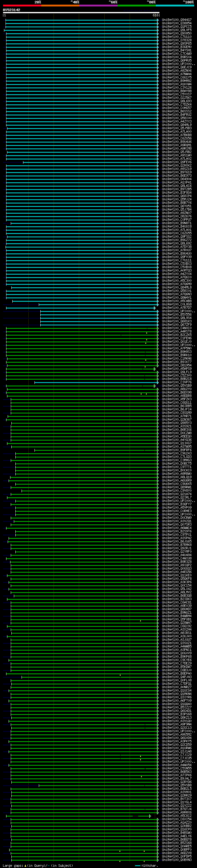Select the UniRef100_A7HR71 label

click(x=177, y=416)
